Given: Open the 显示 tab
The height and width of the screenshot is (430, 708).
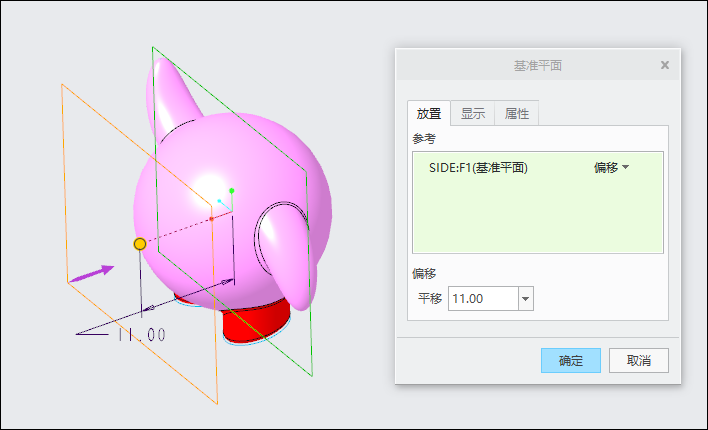Looking at the screenshot, I should tap(473, 113).
